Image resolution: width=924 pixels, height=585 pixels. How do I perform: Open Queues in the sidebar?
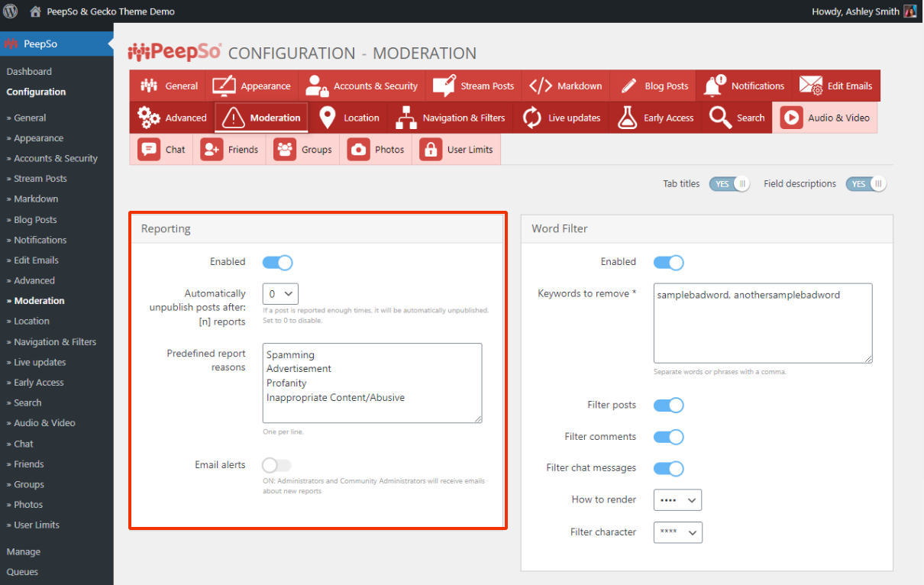[22, 572]
